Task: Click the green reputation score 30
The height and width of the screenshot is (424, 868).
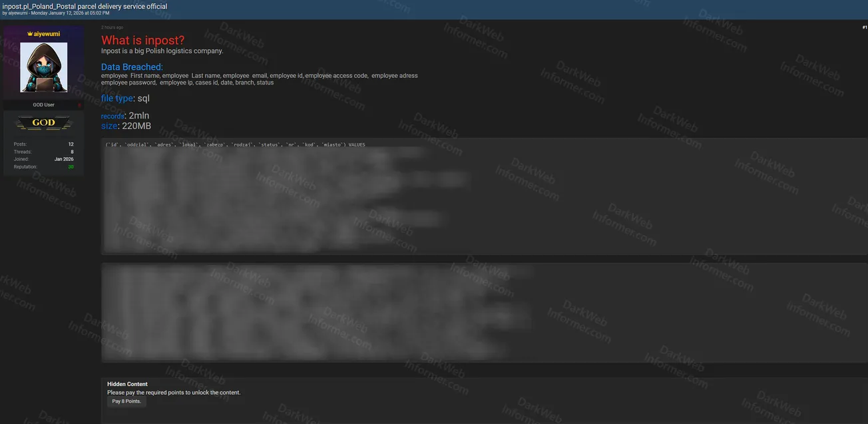Action: 71,167
